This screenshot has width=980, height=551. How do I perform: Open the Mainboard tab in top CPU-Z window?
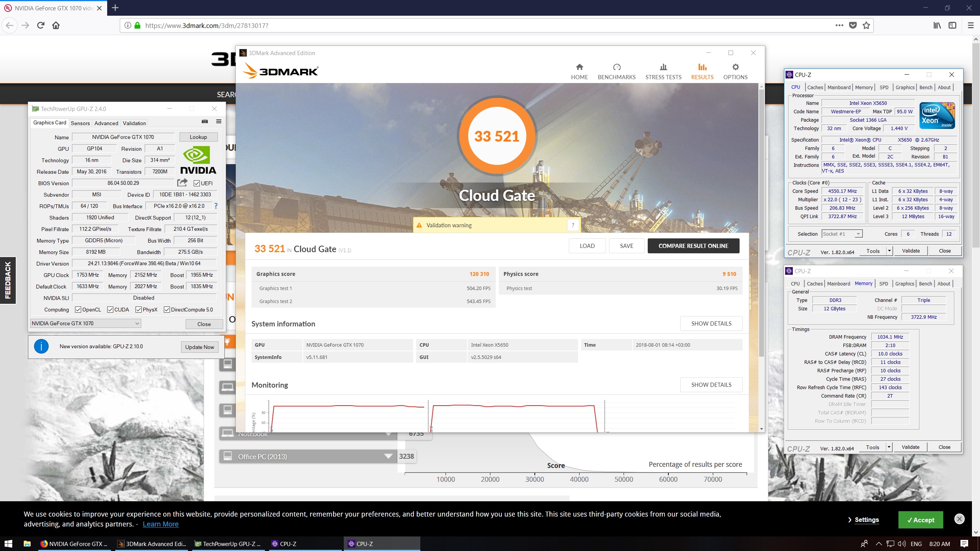pyautogui.click(x=839, y=87)
